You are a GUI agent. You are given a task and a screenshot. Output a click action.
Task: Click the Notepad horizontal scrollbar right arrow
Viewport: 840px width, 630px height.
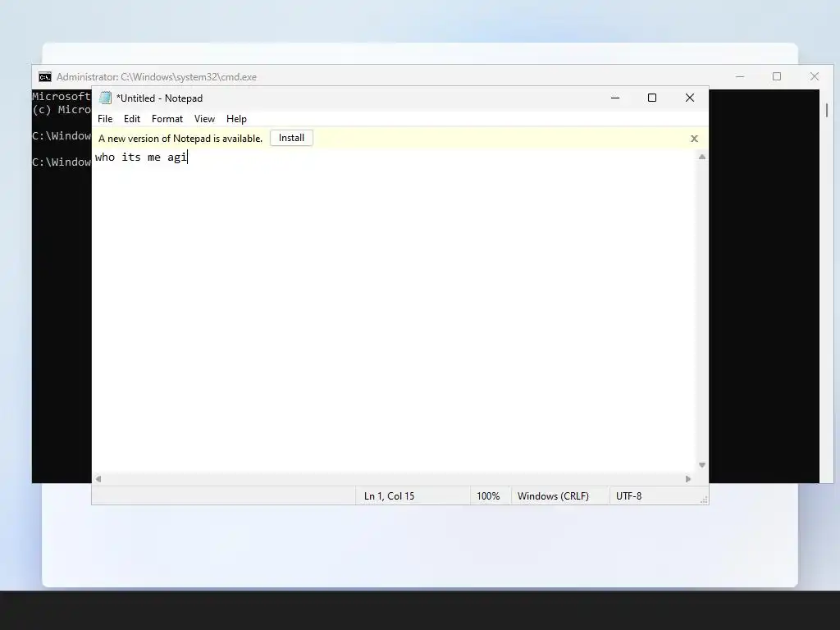click(x=688, y=479)
